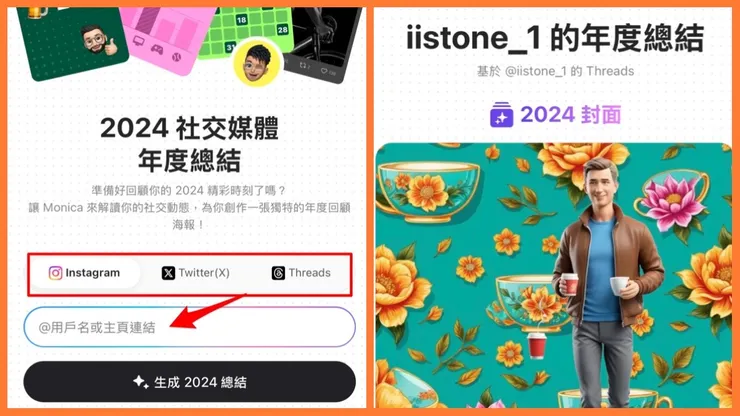Select the Instagram tab
This screenshot has height=416, width=740.
[x=84, y=273]
